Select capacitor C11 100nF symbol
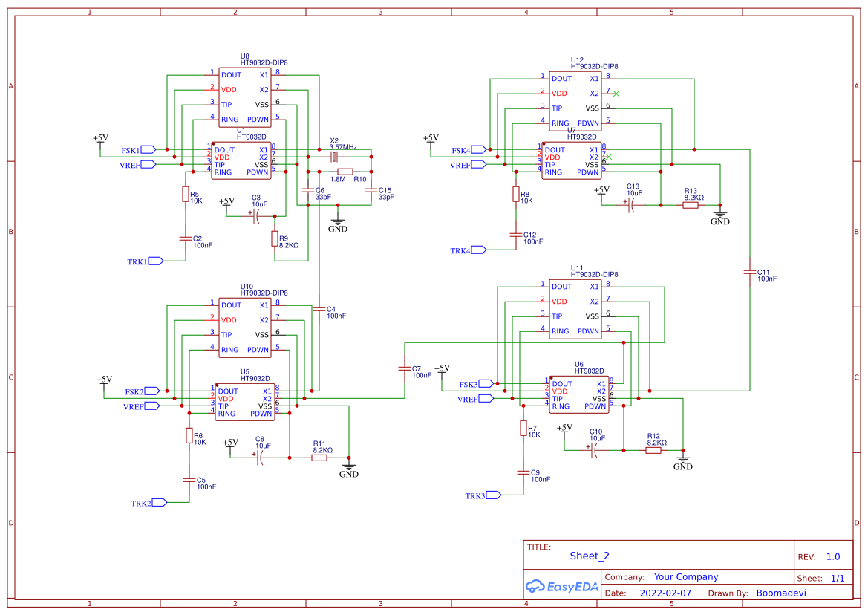This screenshot has width=868, height=615. click(749, 273)
